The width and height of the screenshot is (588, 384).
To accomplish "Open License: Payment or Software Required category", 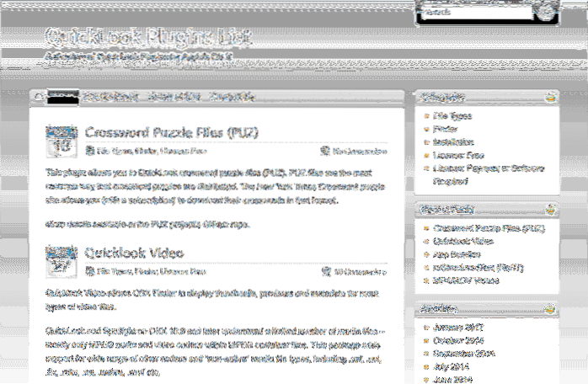I will tap(489, 175).
